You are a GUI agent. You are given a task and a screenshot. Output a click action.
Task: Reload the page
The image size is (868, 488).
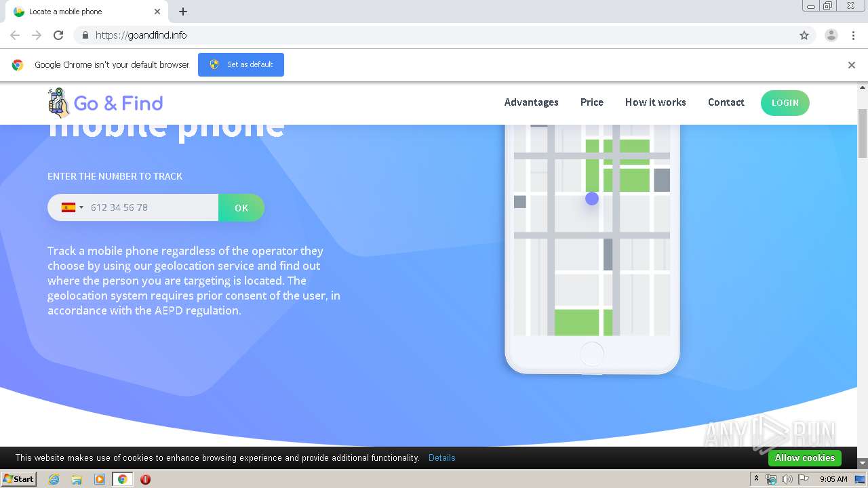(58, 35)
